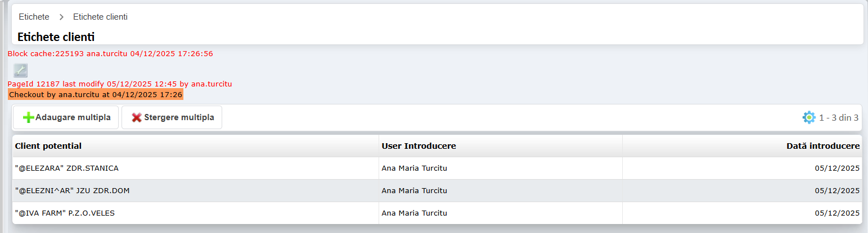Image resolution: width=868 pixels, height=233 pixels.
Task: Click the breadcrumb chevron separator
Action: click(61, 17)
